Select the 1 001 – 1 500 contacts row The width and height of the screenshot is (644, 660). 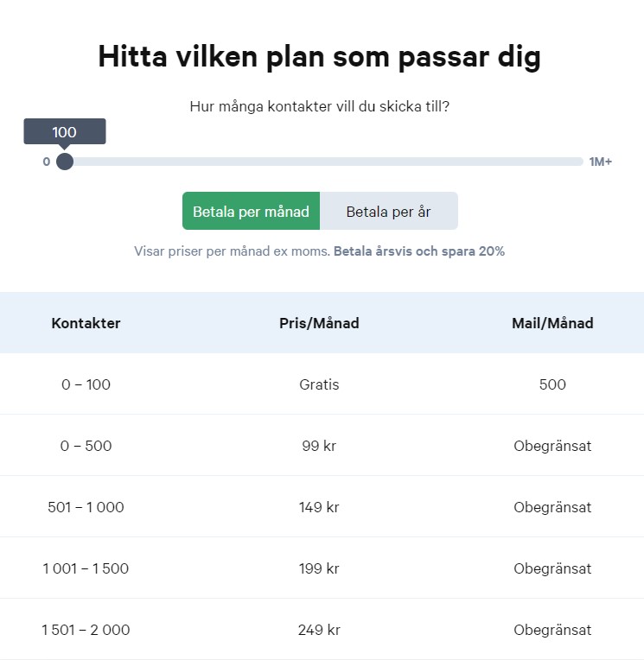click(86, 568)
